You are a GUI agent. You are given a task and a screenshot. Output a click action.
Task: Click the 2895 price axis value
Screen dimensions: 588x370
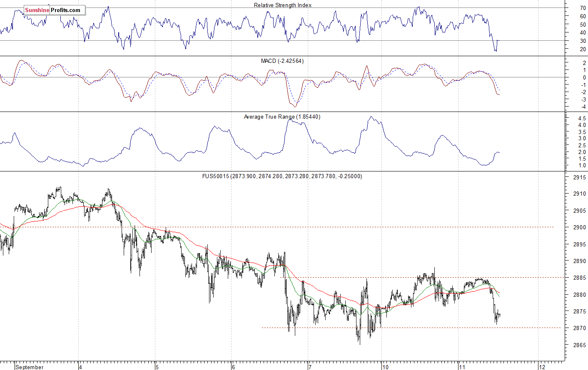tap(580, 244)
